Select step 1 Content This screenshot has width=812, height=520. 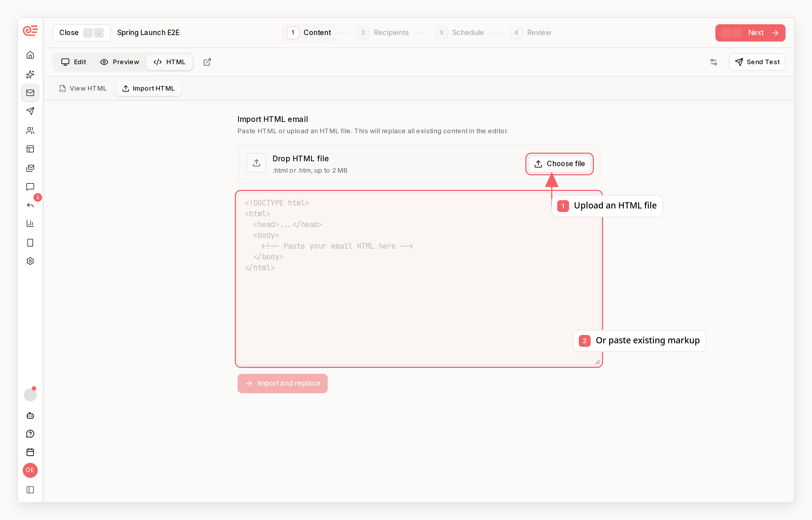point(309,33)
